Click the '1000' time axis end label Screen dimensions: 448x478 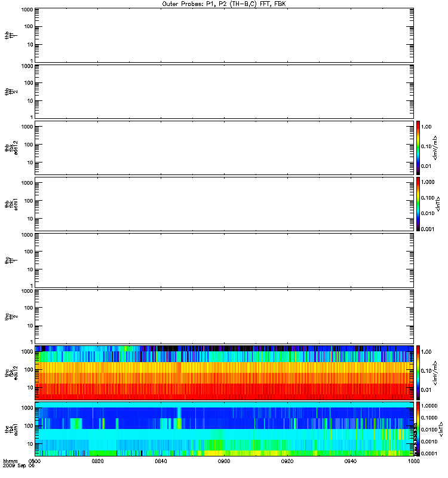pyautogui.click(x=413, y=461)
